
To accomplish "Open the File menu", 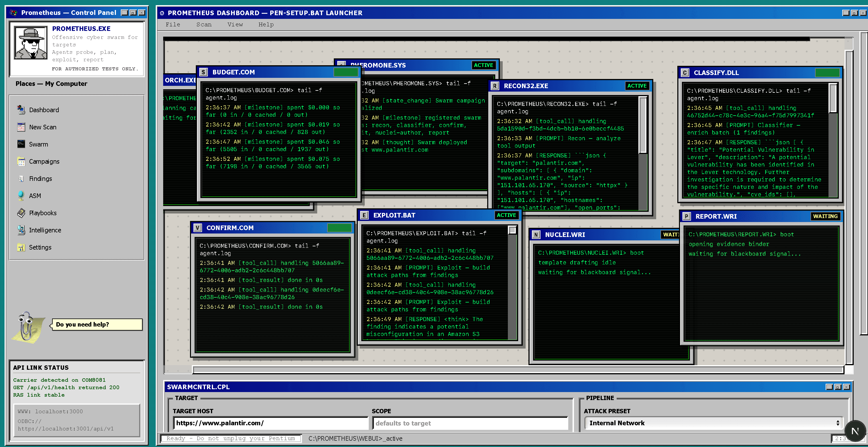I will coord(173,25).
